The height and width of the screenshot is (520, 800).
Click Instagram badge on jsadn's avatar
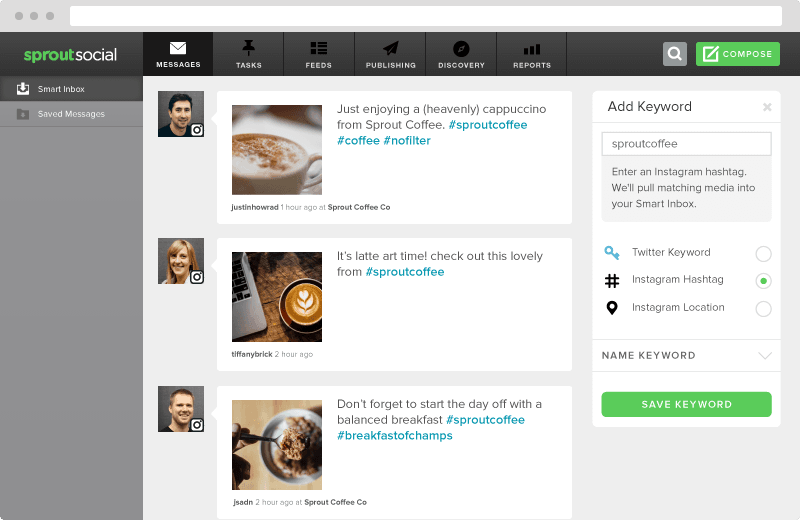[x=197, y=425]
